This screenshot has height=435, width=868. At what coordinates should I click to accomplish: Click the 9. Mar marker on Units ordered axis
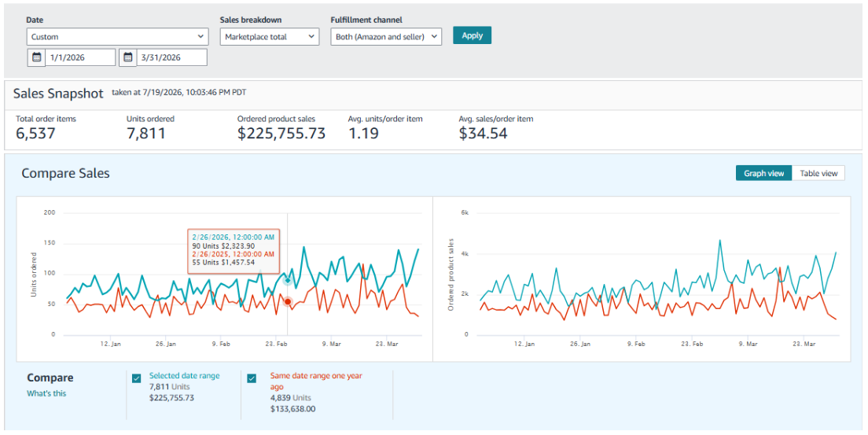coord(332,344)
